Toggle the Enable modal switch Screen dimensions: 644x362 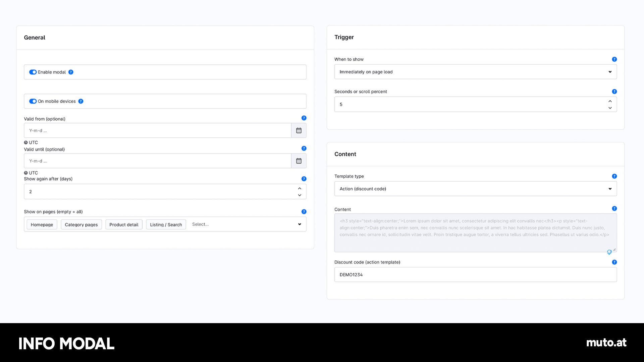pyautogui.click(x=33, y=72)
